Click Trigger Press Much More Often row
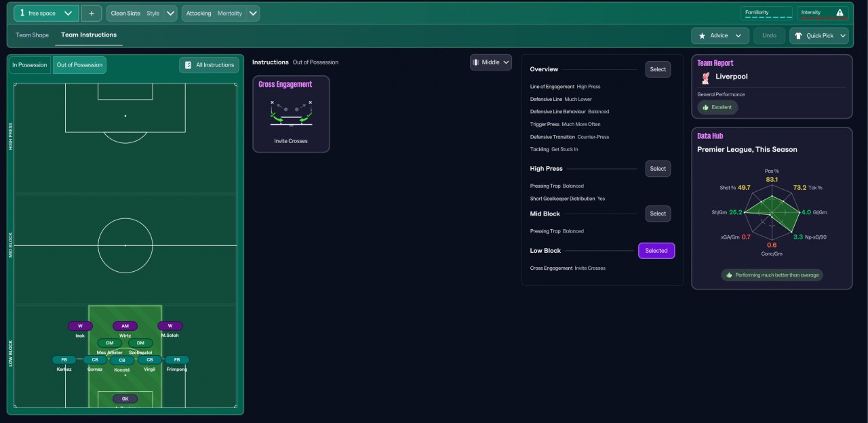Image resolution: width=868 pixels, height=423 pixels. point(565,124)
